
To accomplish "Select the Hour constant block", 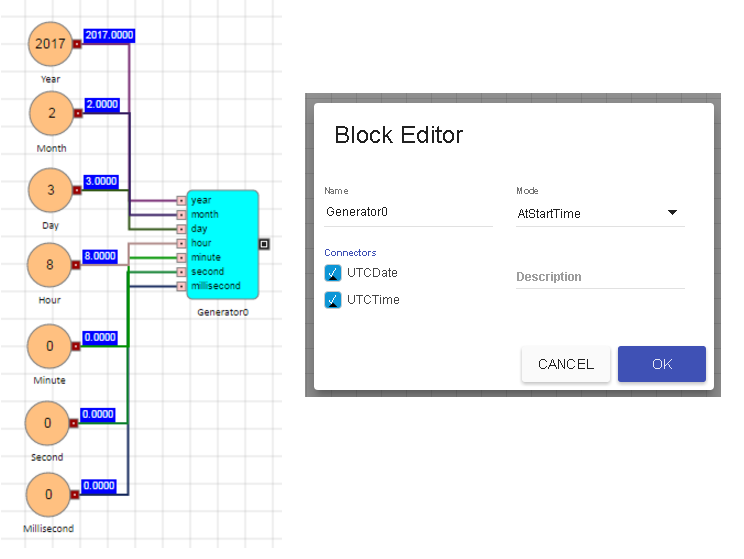I will coord(49,265).
